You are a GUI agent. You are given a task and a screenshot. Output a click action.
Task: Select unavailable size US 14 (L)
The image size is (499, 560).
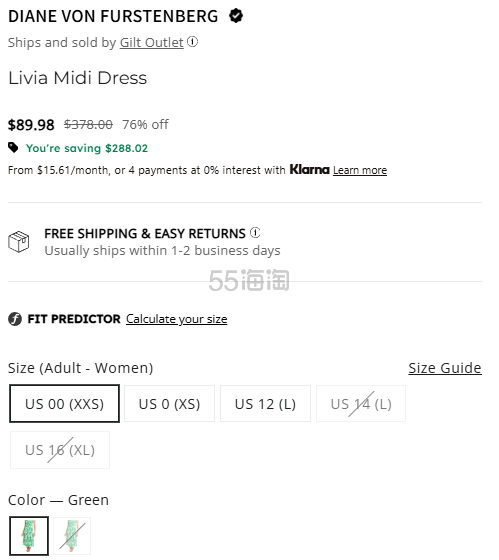(x=361, y=404)
